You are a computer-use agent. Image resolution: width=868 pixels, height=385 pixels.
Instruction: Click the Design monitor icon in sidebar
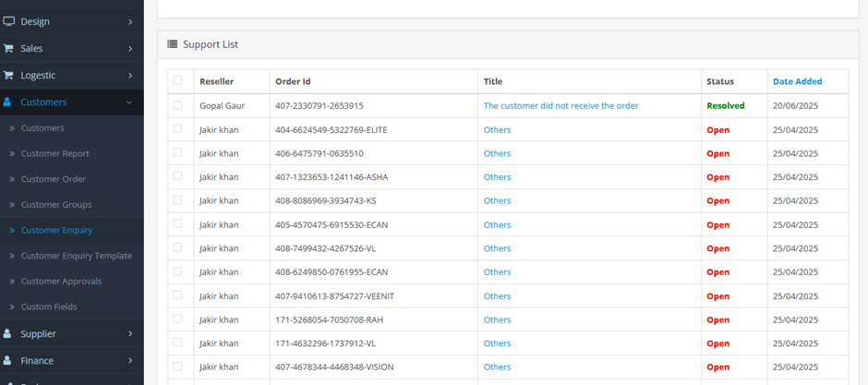pyautogui.click(x=9, y=21)
